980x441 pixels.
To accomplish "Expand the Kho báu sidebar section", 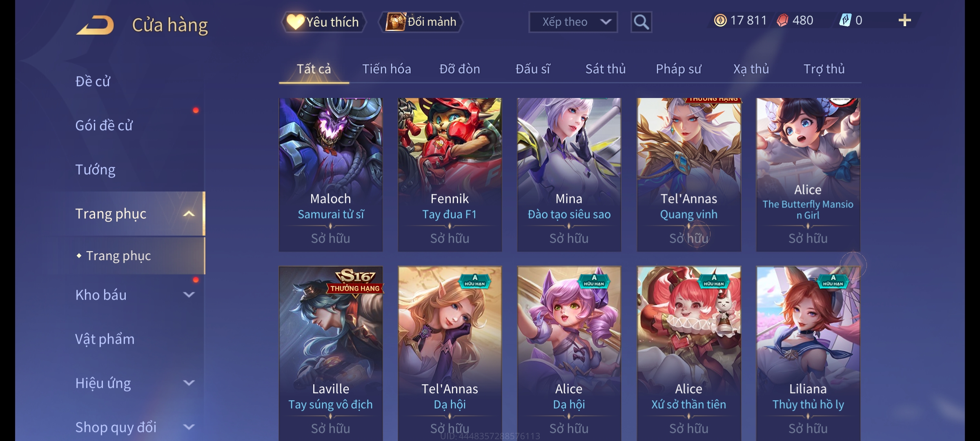I will click(189, 295).
